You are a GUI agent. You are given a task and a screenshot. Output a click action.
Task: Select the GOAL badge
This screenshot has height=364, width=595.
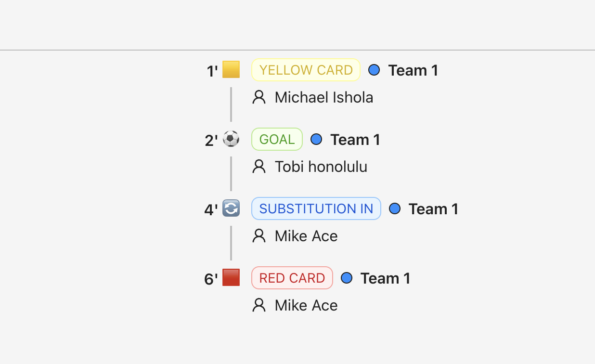277,140
